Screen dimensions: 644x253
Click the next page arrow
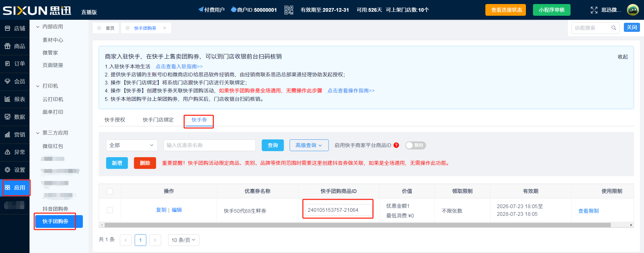coord(155,240)
